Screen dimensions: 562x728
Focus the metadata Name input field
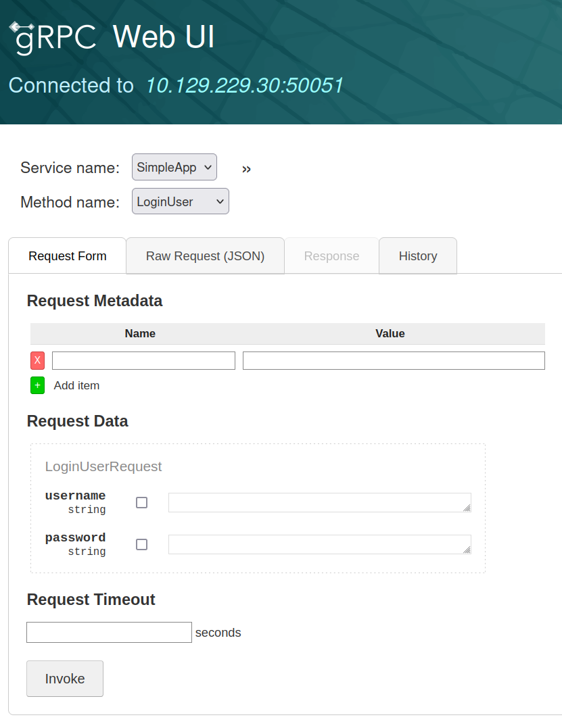click(x=143, y=360)
